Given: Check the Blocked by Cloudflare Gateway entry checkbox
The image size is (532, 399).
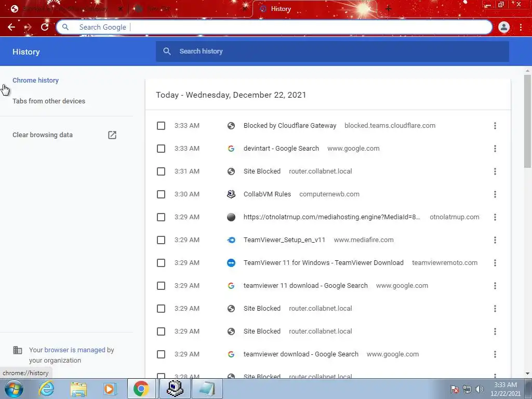Looking at the screenshot, I should (161, 126).
